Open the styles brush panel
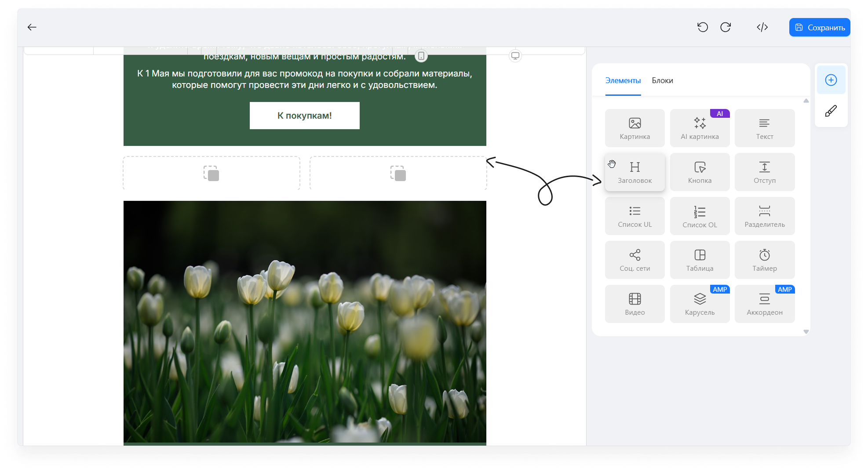The height and width of the screenshot is (472, 868). coord(831,111)
